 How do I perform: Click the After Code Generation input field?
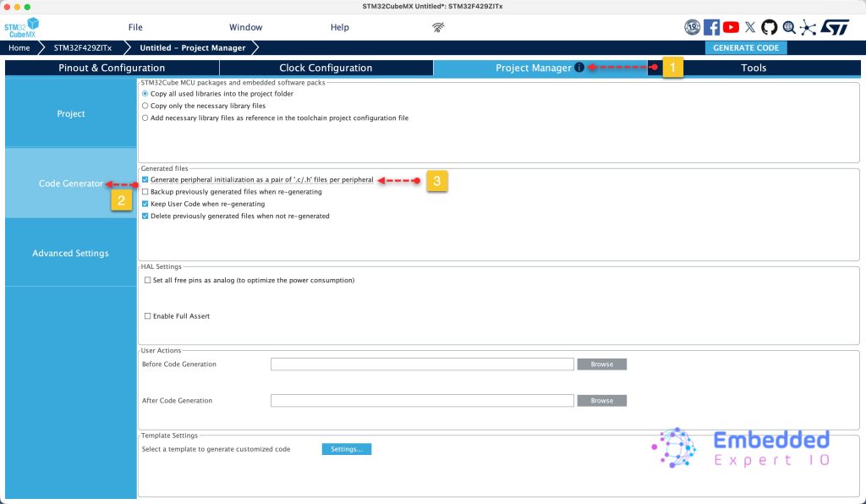coord(422,401)
